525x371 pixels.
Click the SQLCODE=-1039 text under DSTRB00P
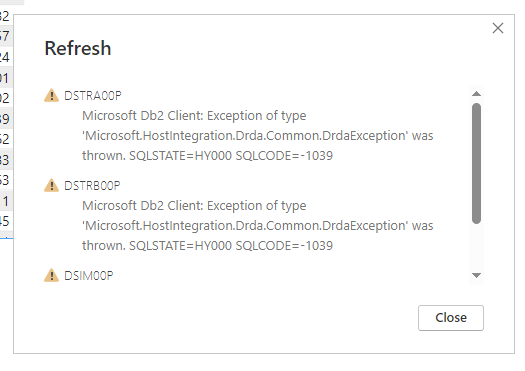pyautogui.click(x=284, y=246)
